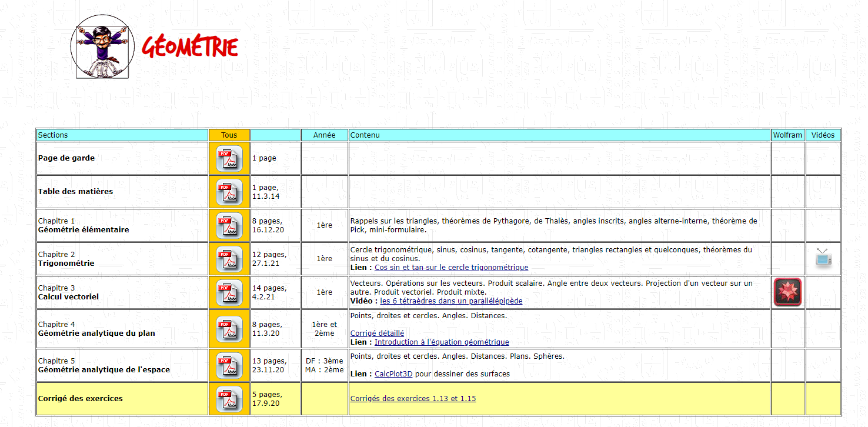Open the Table des matières PDF icon

(x=229, y=192)
